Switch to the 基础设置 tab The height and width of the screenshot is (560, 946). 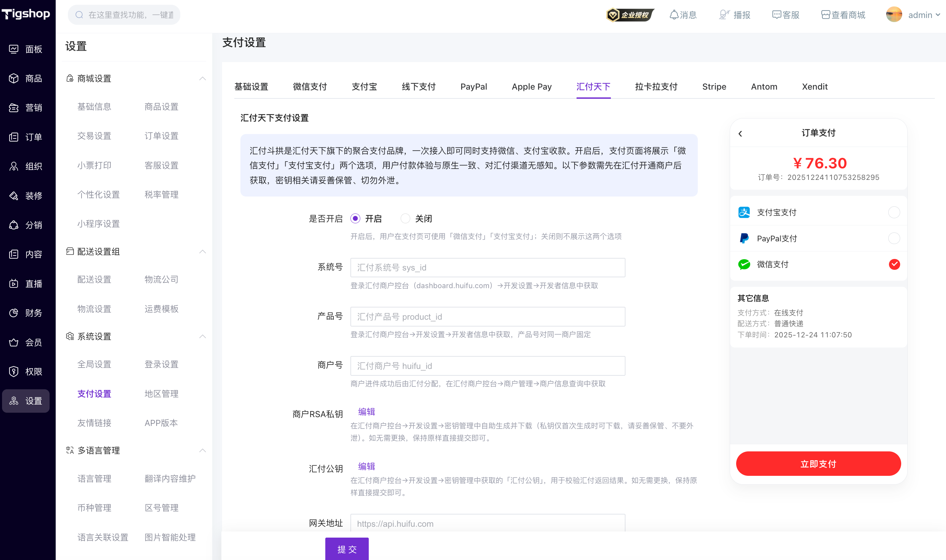click(251, 87)
